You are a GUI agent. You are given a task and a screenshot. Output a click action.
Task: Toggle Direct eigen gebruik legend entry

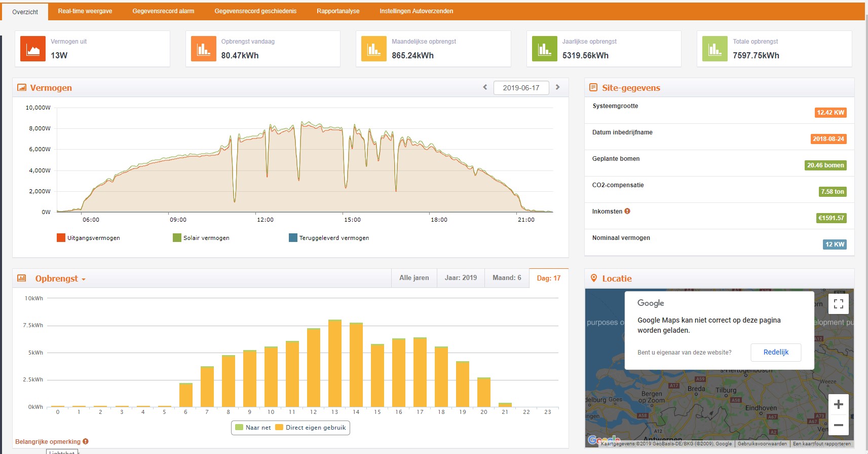pos(311,428)
